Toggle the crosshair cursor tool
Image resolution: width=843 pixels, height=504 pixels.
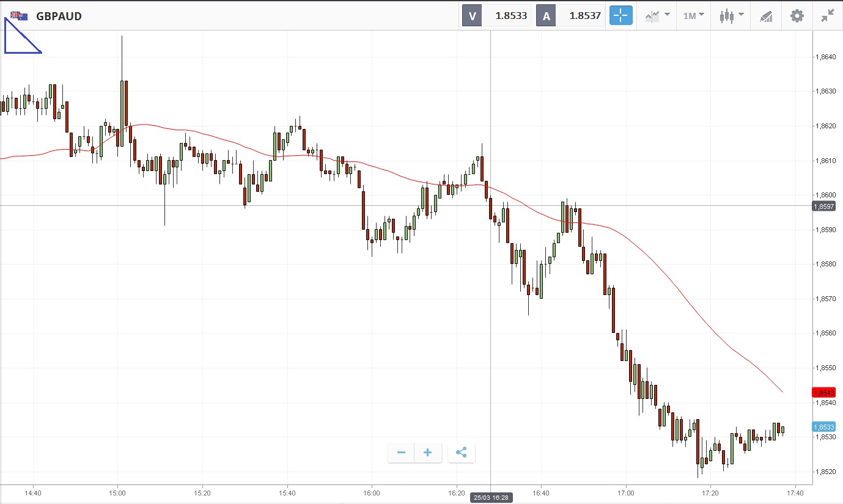point(620,16)
